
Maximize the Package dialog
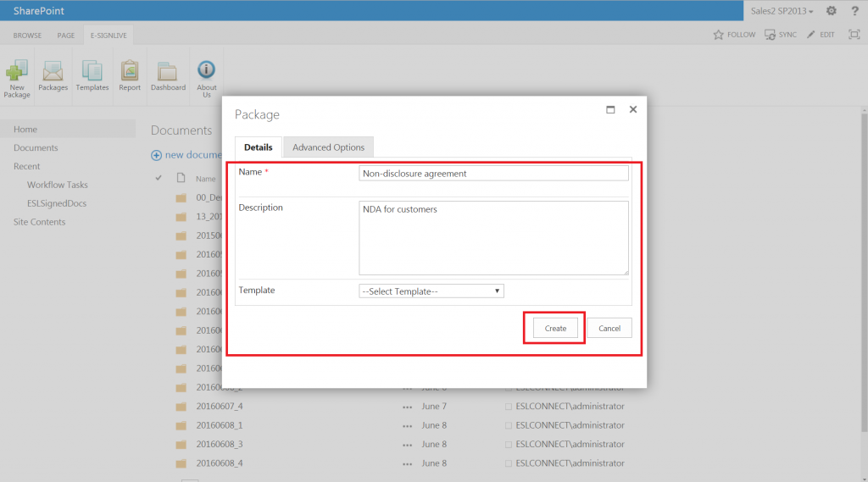(610, 109)
